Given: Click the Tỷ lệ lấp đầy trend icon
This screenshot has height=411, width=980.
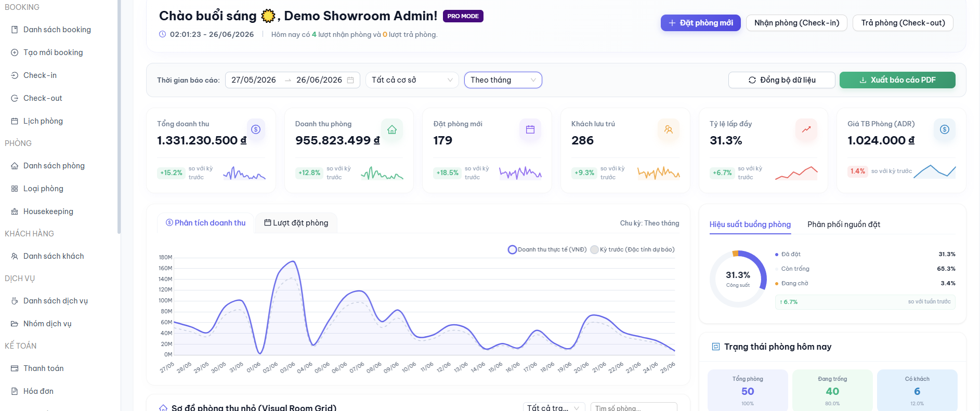Looking at the screenshot, I should coord(806,129).
